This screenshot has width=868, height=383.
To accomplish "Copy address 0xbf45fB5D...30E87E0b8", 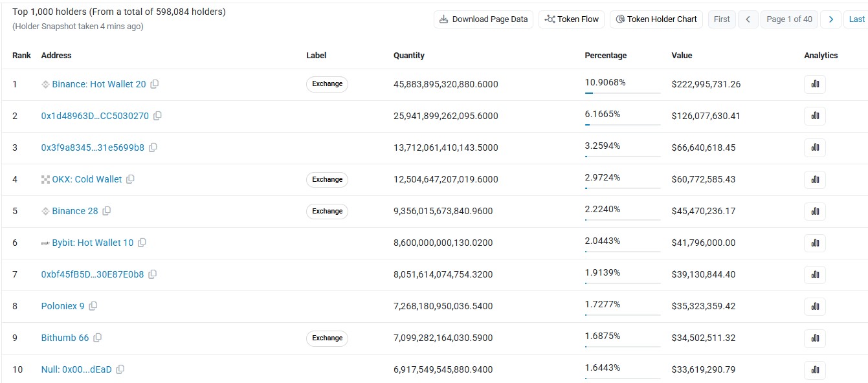I will point(152,274).
